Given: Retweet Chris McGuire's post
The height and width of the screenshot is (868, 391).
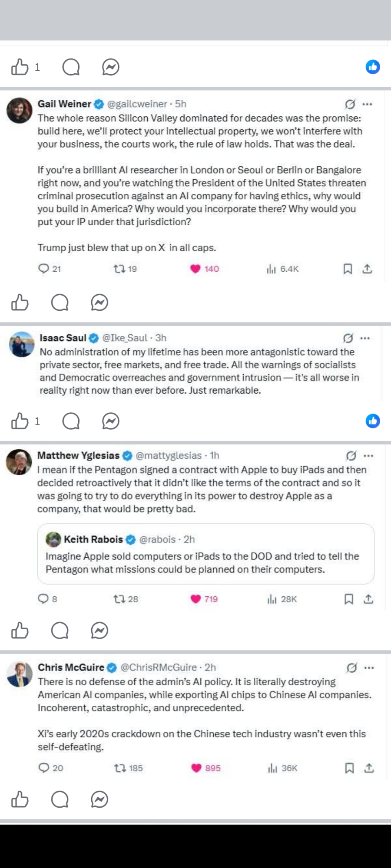Looking at the screenshot, I should (119, 768).
